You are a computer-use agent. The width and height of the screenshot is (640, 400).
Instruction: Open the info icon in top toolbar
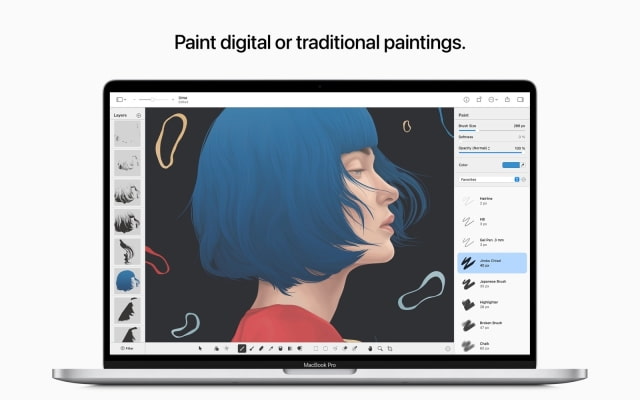point(466,100)
